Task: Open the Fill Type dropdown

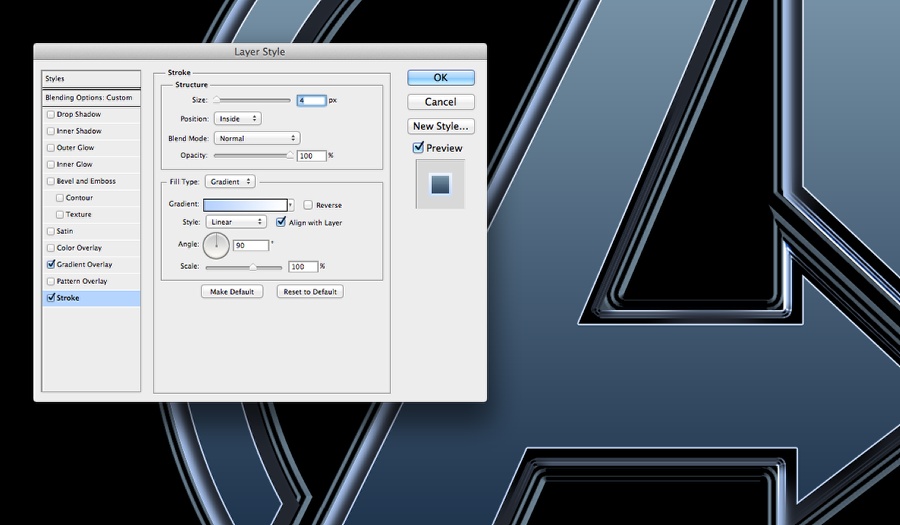Action: [x=230, y=182]
